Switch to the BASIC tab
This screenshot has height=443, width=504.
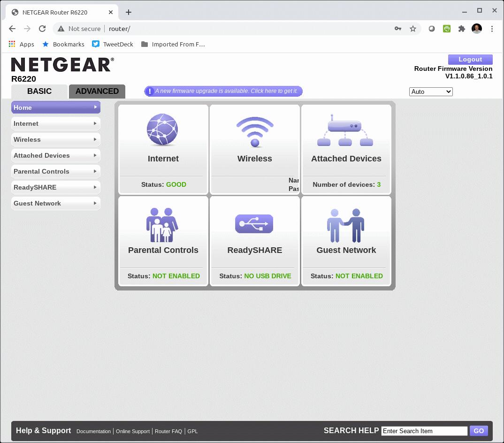39,92
